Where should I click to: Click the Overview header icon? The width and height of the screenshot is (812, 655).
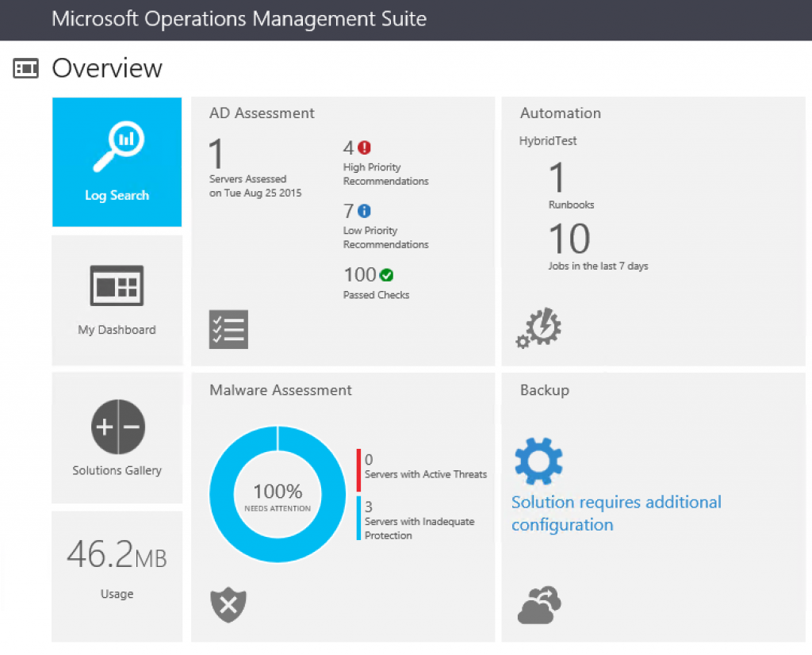[x=26, y=68]
